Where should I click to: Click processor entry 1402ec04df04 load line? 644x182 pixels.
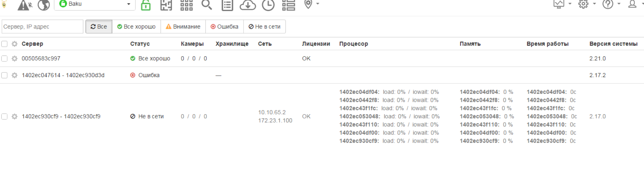(389, 92)
